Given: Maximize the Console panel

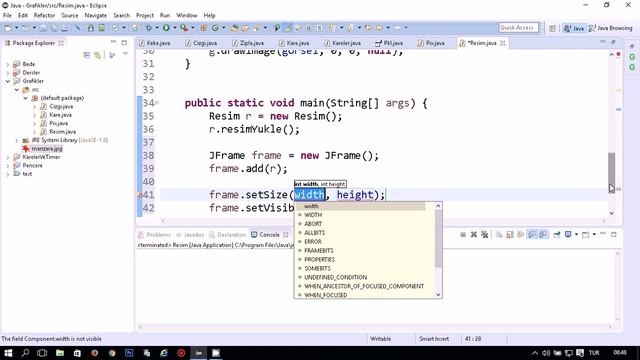Looking at the screenshot, I should click(x=613, y=234).
